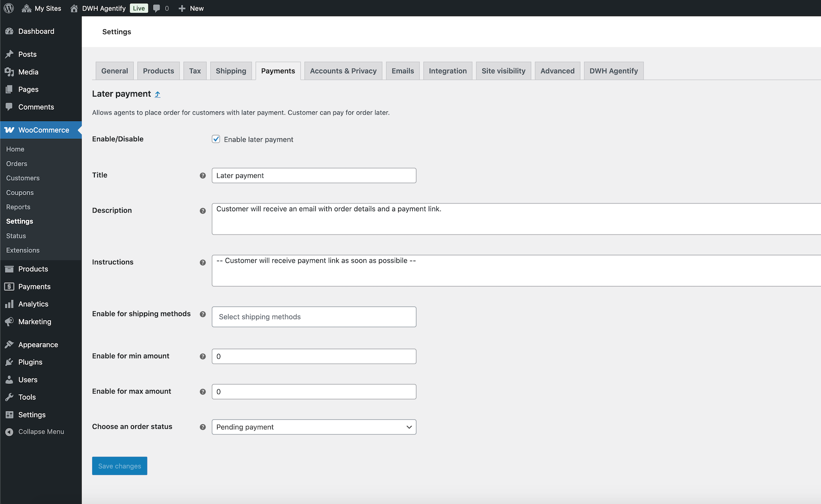
Task: Click the help icon for Choose an order status
Action: (x=203, y=427)
